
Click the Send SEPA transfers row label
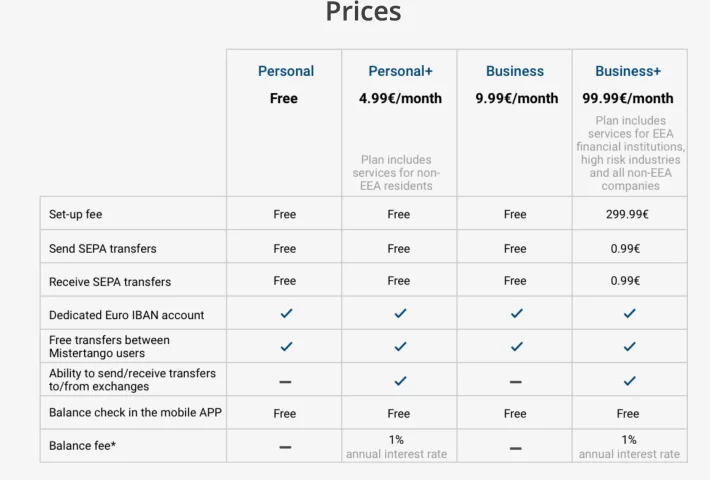click(103, 249)
